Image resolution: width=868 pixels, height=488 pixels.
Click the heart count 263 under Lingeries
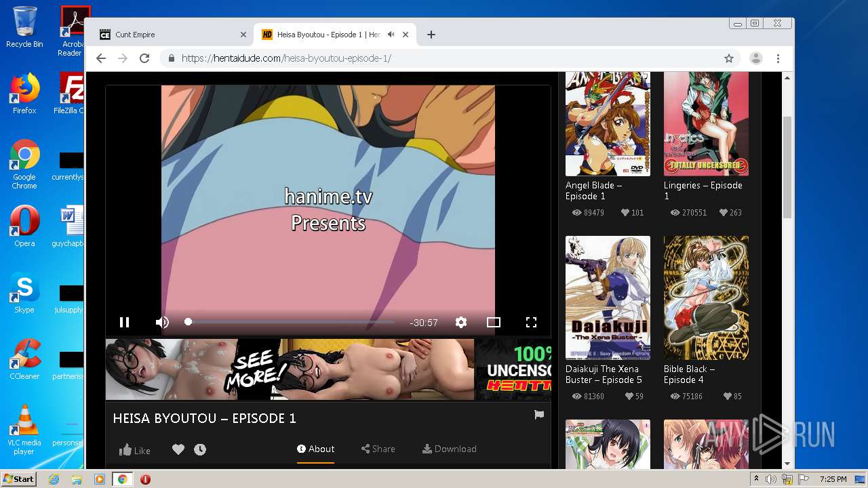(x=731, y=213)
